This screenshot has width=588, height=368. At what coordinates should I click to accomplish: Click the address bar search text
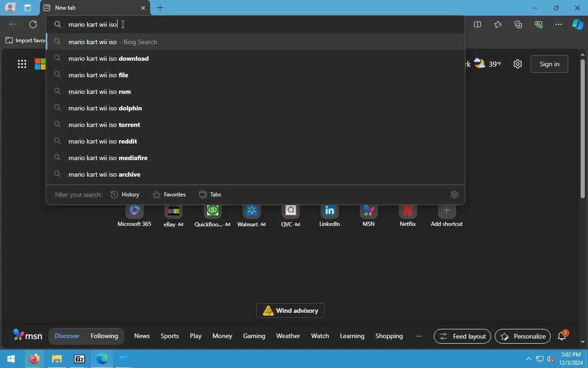[x=93, y=24]
